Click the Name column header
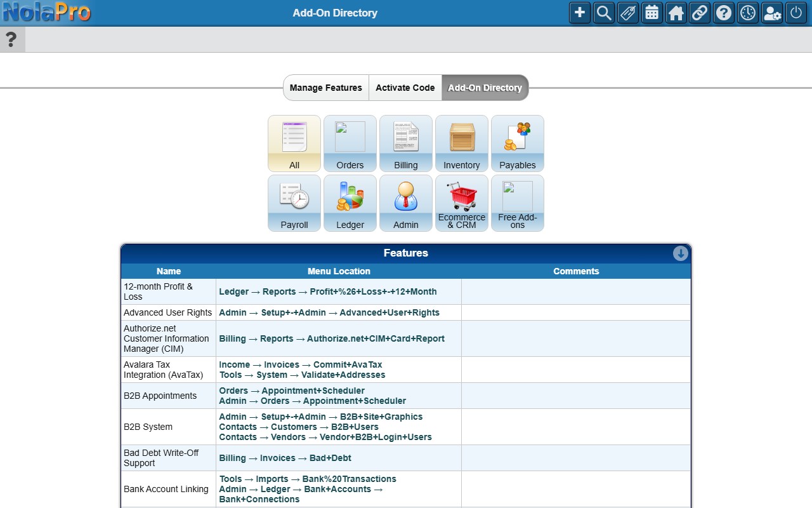 [169, 271]
